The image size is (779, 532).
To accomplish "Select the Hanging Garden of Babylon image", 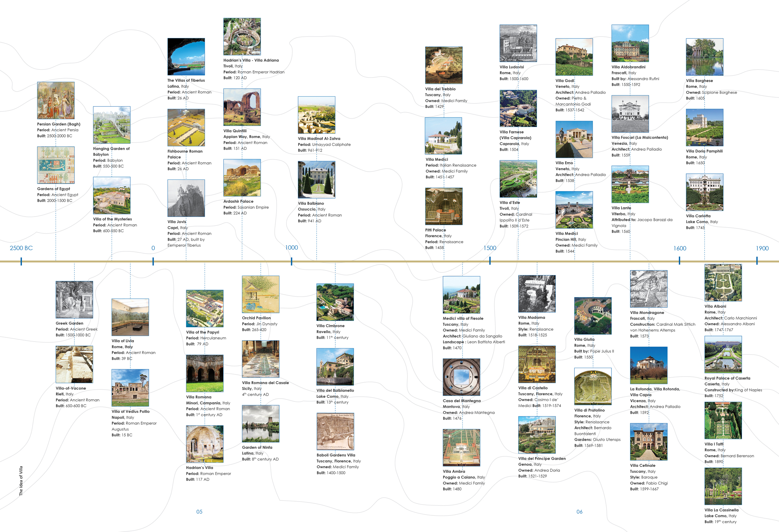I will tap(112, 125).
